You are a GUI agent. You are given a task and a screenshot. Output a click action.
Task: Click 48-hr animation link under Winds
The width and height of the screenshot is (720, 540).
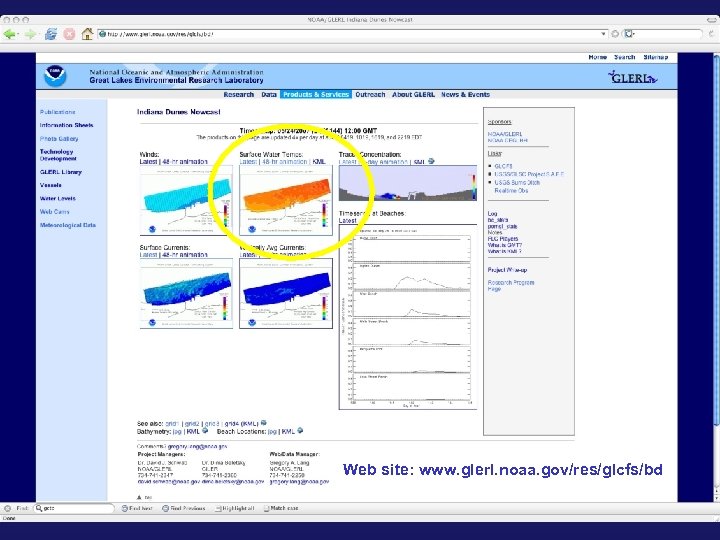[x=185, y=162]
